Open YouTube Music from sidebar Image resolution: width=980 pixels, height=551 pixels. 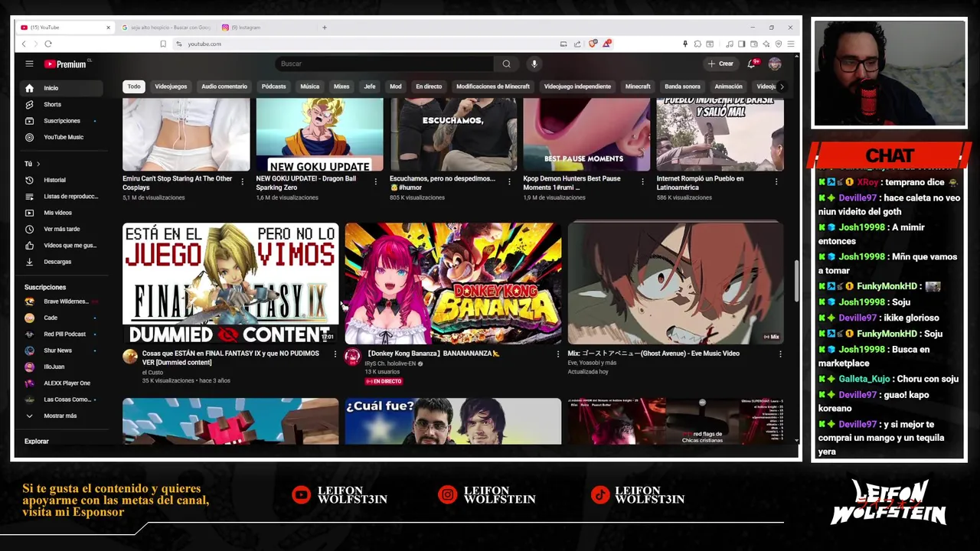(61, 137)
